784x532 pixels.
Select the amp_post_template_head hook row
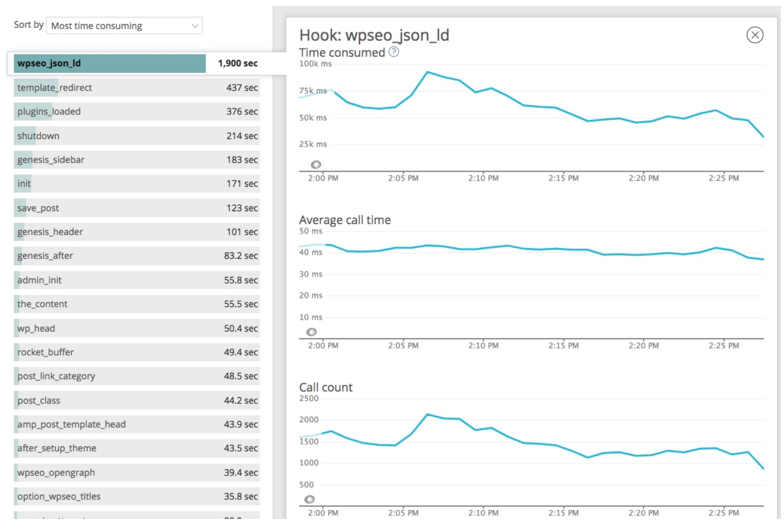point(137,425)
